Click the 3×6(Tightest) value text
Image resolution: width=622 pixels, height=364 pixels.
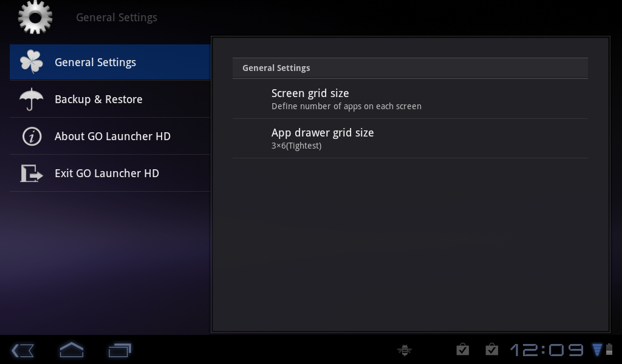[296, 146]
